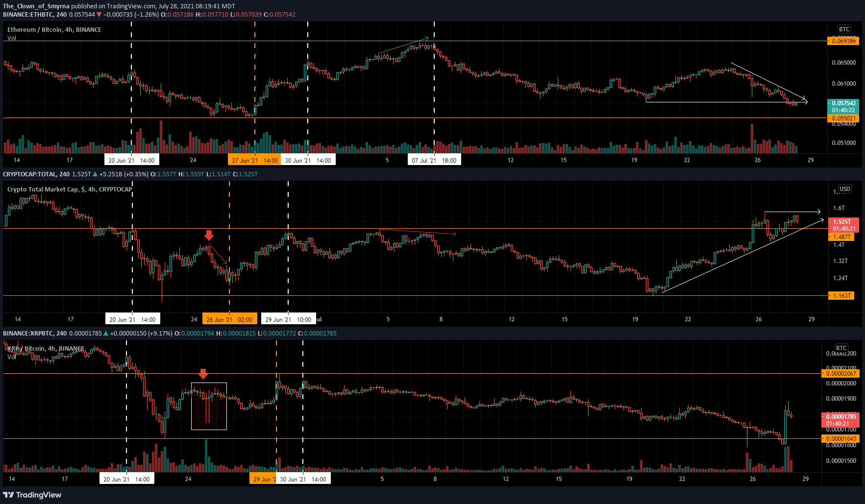865x504 pixels.
Task: Click the Vol label on ETHBTC chart
Action: tap(12, 38)
